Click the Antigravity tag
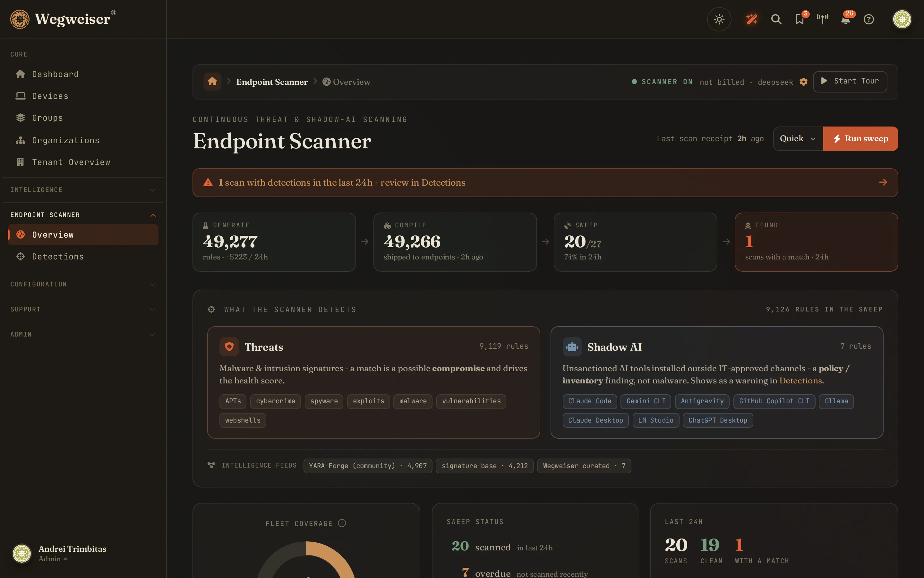Screen dimensions: 924x578 (x=702, y=401)
